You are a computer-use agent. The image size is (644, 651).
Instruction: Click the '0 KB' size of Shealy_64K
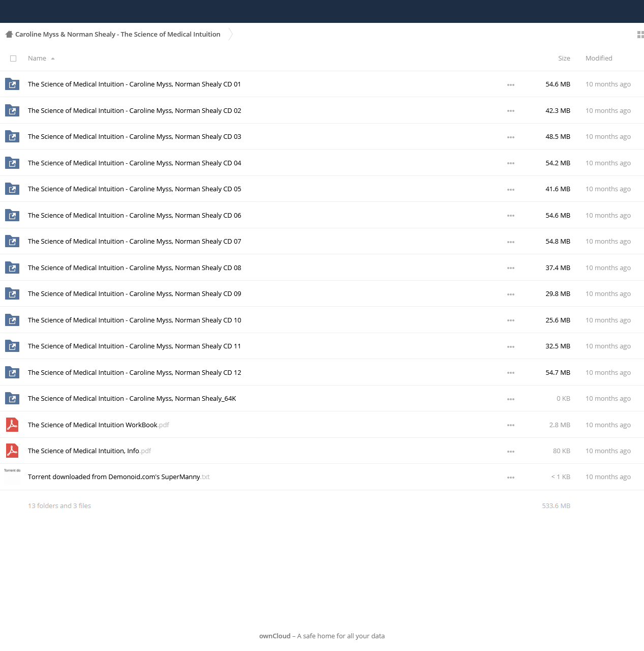[563, 399]
